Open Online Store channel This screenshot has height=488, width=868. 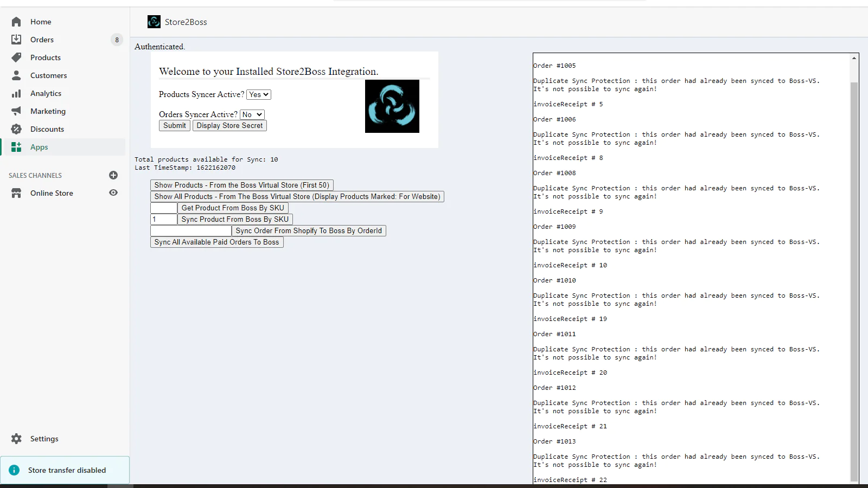tap(52, 193)
